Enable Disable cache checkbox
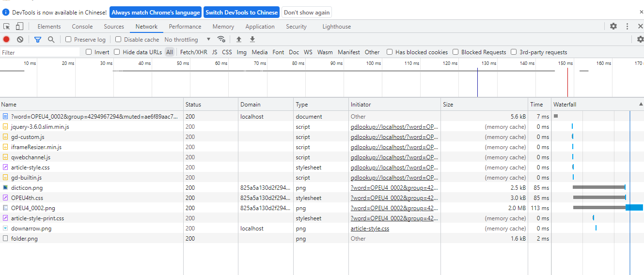 [118, 39]
